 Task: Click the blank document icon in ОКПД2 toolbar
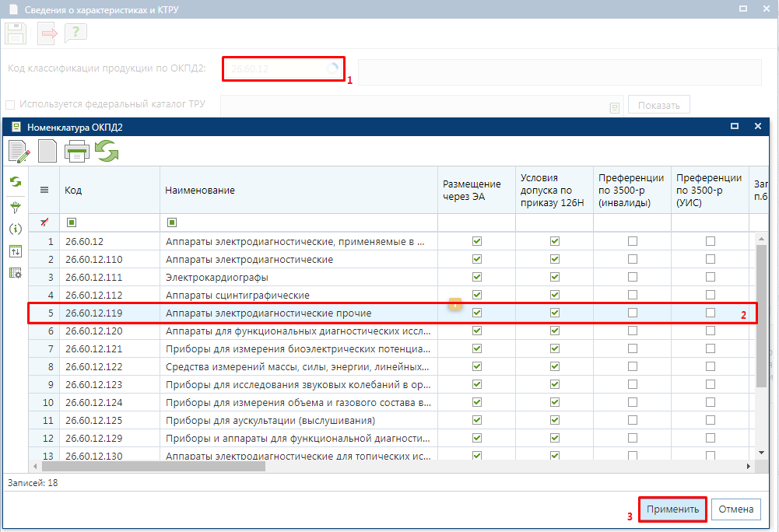pos(47,151)
